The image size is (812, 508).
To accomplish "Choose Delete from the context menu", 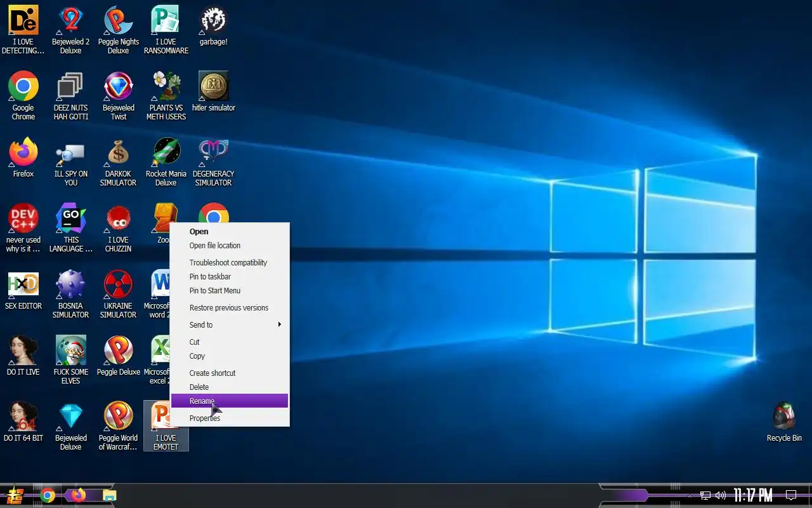I will pos(230,387).
